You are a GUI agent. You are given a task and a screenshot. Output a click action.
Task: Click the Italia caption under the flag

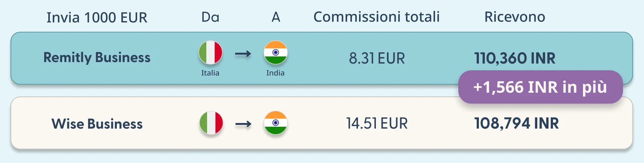click(x=210, y=73)
